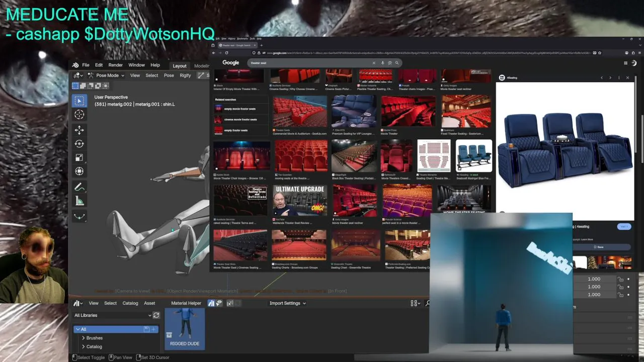Go back in browser navigation

tap(213, 53)
